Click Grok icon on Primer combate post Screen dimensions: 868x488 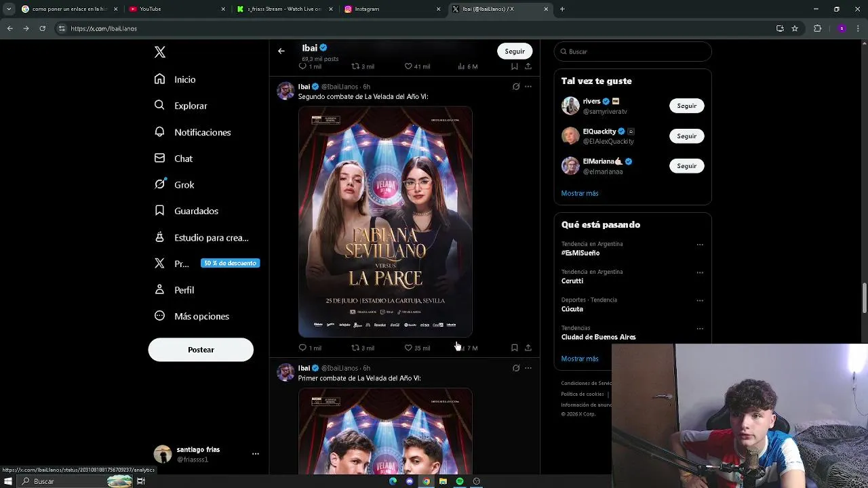pyautogui.click(x=516, y=368)
